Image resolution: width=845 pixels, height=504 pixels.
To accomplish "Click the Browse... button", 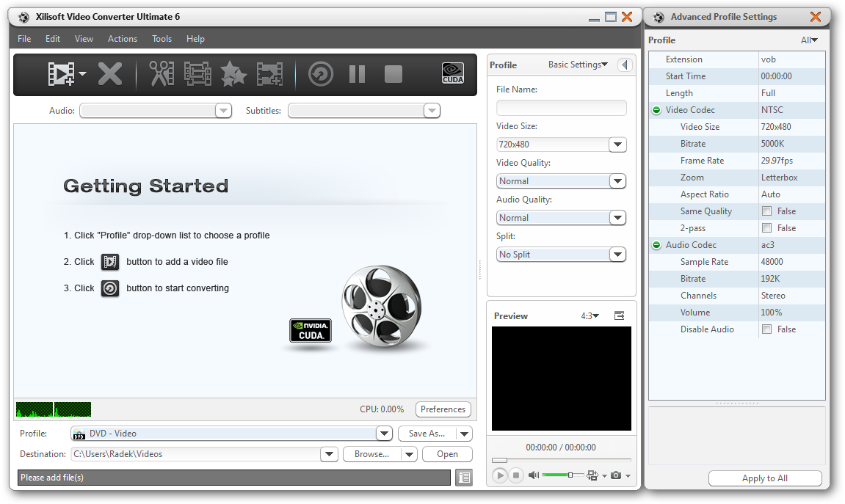I will pyautogui.click(x=371, y=454).
